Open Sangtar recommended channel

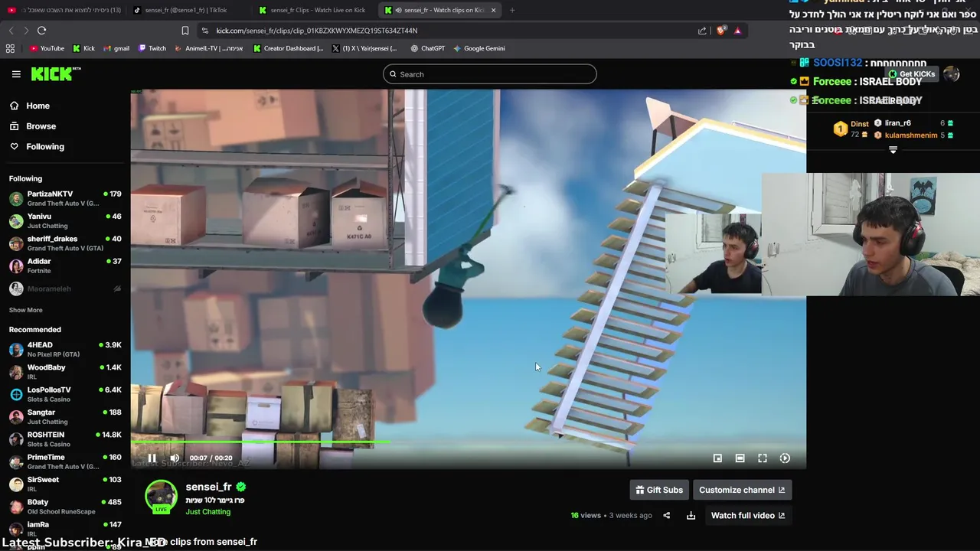(x=65, y=417)
